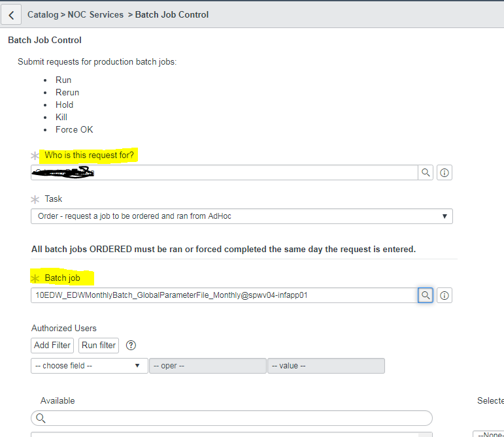Click Add Filter button

point(52,346)
